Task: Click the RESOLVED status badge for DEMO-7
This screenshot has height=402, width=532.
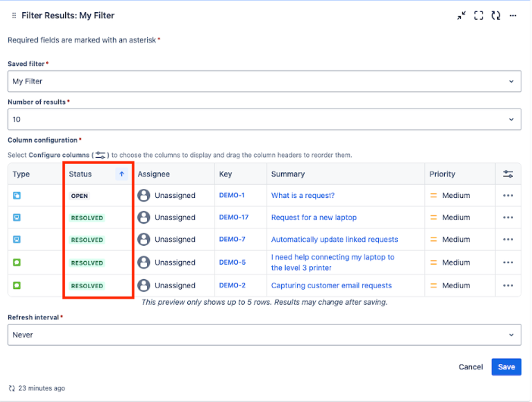Action: pos(87,240)
